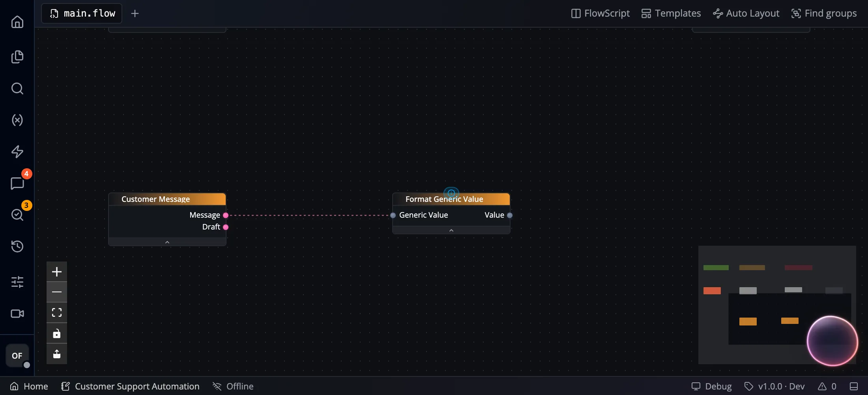Open Templates

pos(671,13)
